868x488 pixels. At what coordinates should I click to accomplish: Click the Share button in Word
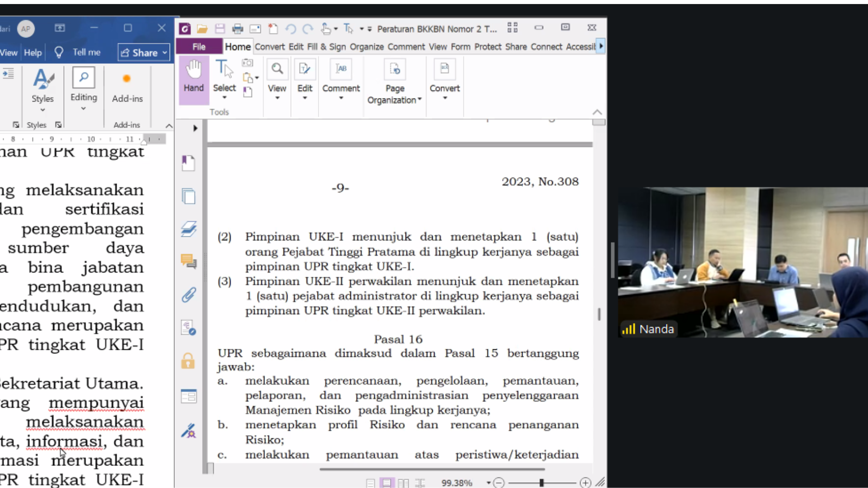pos(143,53)
